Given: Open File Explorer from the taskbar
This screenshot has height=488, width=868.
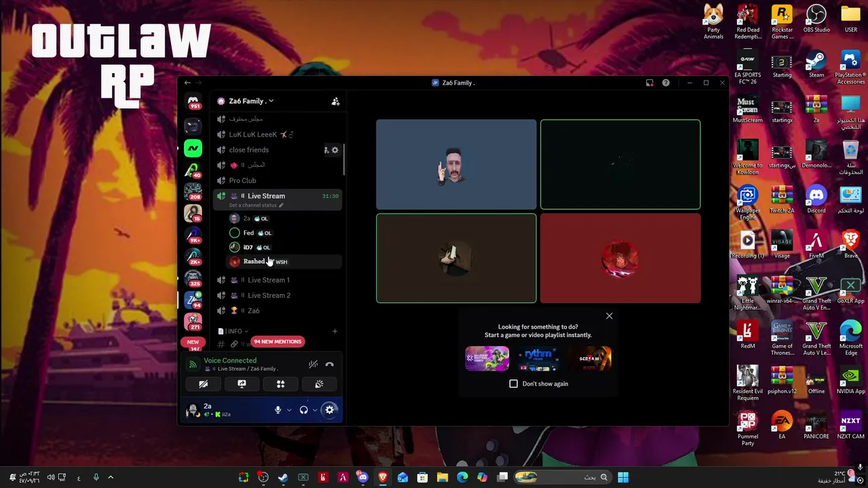Looking at the screenshot, I should pos(442,477).
